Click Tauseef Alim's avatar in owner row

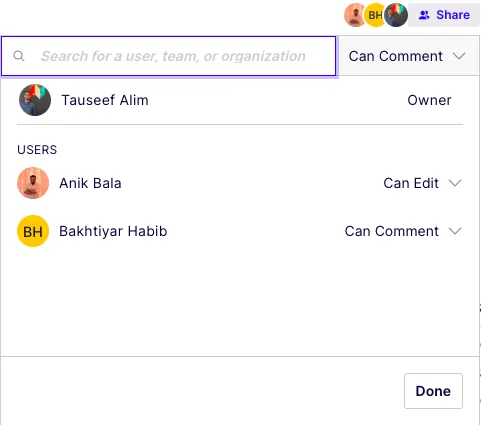pyautogui.click(x=35, y=100)
